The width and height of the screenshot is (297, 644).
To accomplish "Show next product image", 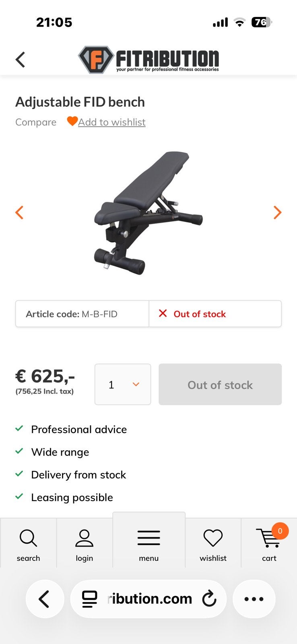I will coord(277,212).
